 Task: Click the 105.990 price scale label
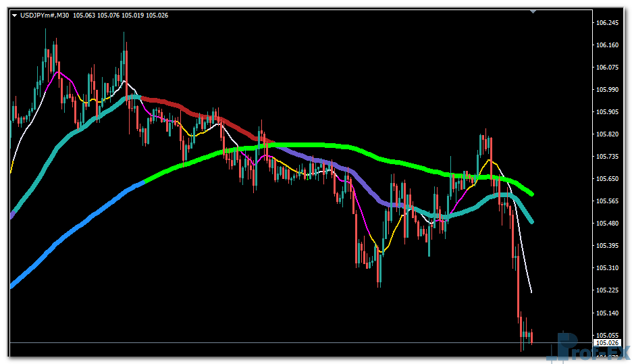tap(608, 90)
